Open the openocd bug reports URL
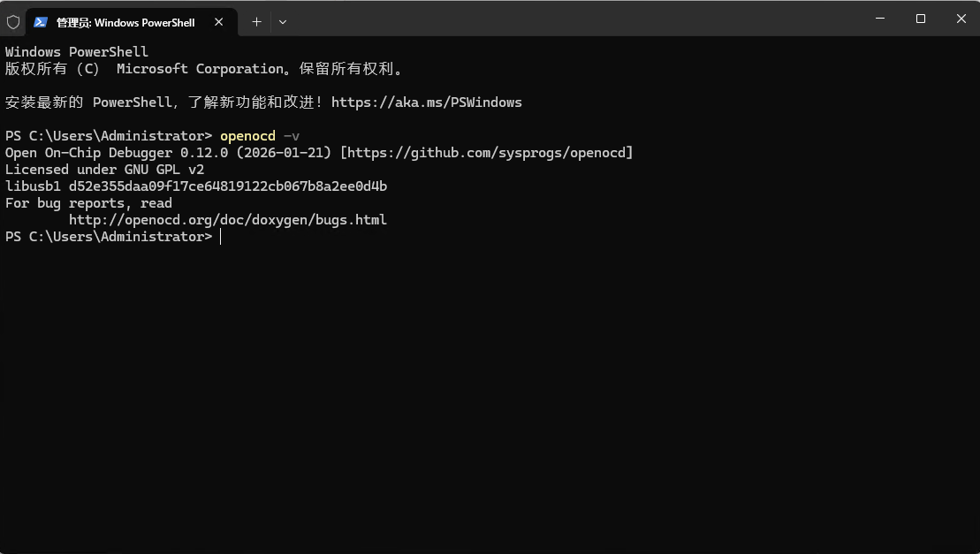The width and height of the screenshot is (980, 554). 227,219
